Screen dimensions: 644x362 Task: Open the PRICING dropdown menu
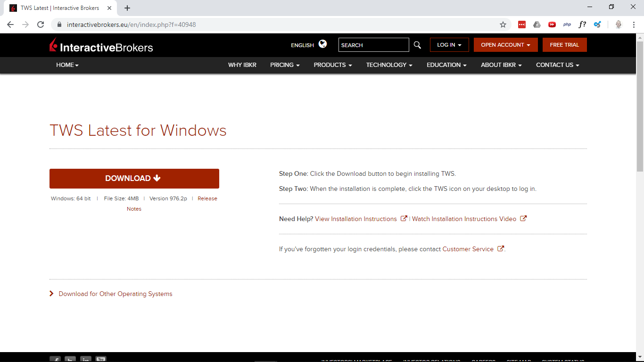(285, 65)
